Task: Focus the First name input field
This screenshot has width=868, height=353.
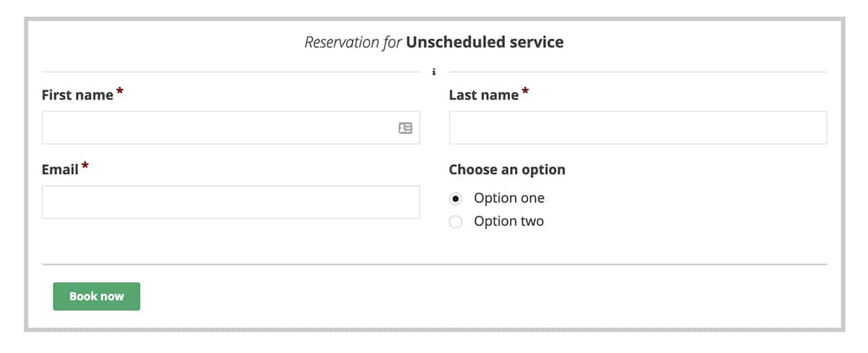Action: tap(231, 128)
